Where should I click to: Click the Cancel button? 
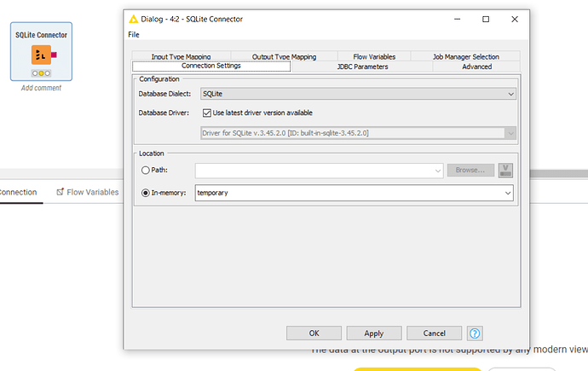pyautogui.click(x=435, y=333)
